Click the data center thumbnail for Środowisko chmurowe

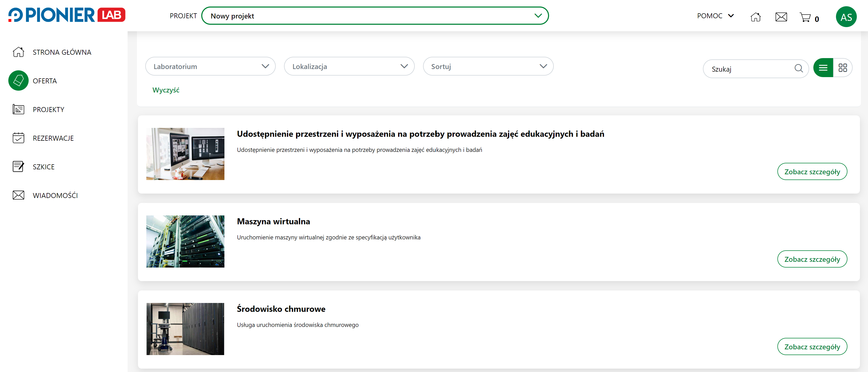tap(185, 329)
